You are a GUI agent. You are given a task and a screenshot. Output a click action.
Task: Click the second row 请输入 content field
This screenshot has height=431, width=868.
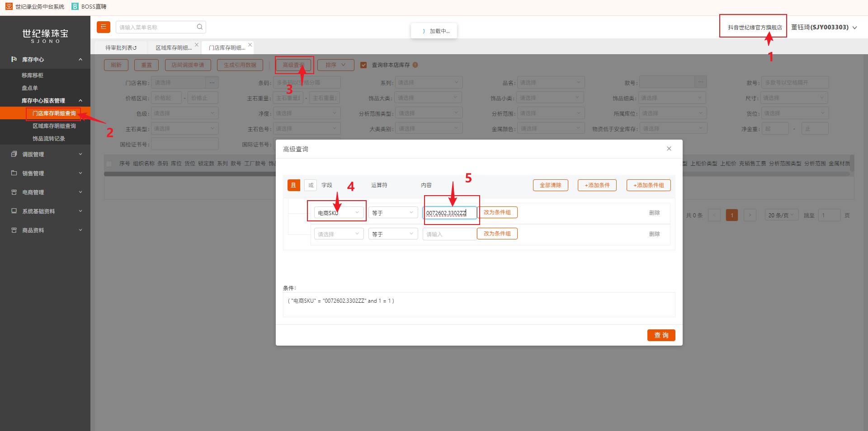(x=449, y=234)
